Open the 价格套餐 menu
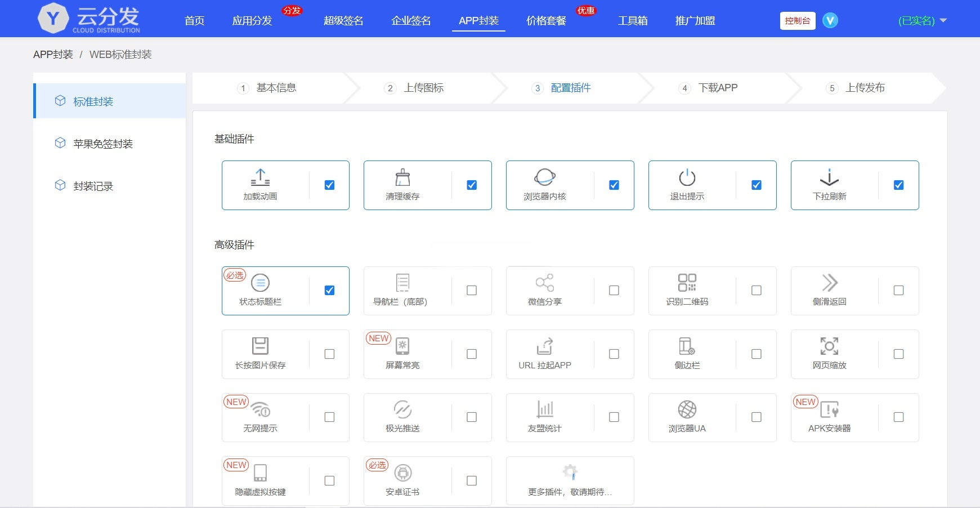 click(545, 20)
